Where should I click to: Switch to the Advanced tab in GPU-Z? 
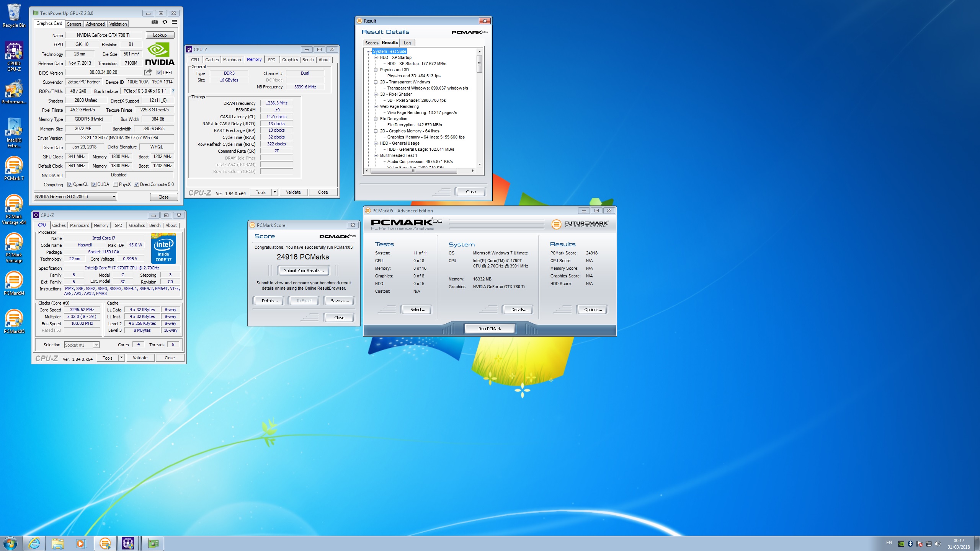(x=95, y=24)
